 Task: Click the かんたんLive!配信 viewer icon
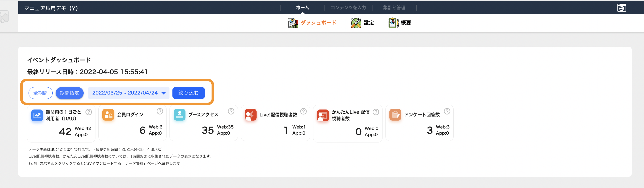coord(323,115)
